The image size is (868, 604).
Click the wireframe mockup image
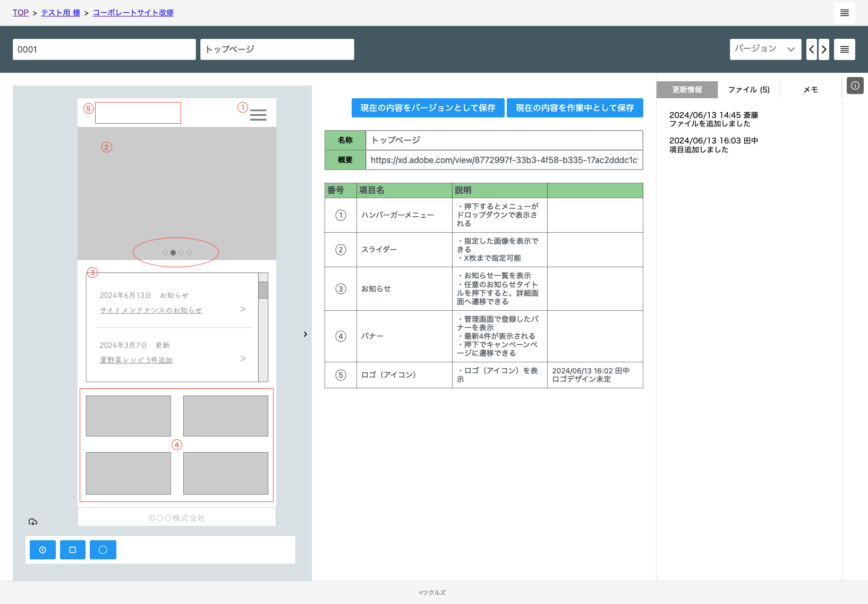(x=177, y=312)
